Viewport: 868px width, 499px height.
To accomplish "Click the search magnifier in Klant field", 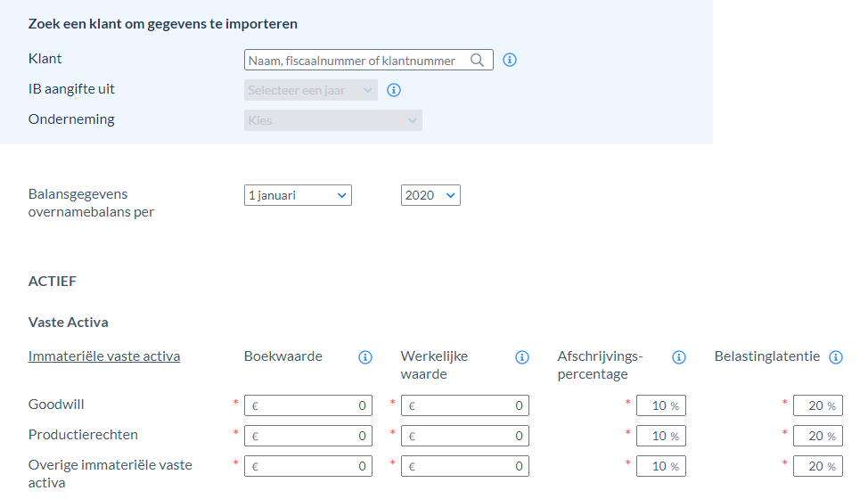I will click(477, 60).
